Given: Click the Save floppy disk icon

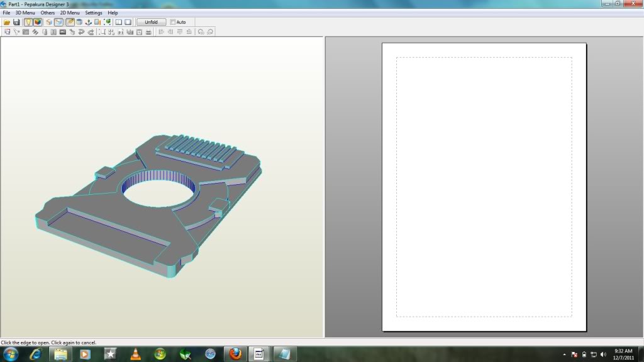Looking at the screenshot, I should [16, 22].
